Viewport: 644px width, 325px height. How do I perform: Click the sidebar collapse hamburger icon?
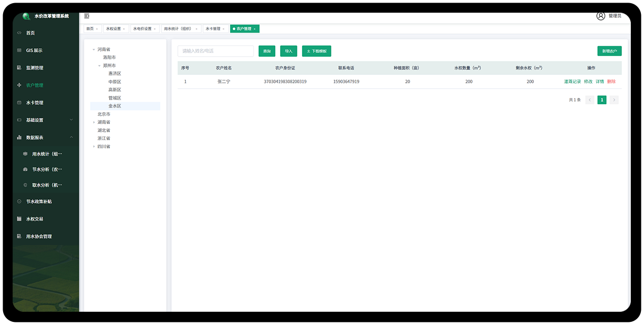pyautogui.click(x=87, y=16)
